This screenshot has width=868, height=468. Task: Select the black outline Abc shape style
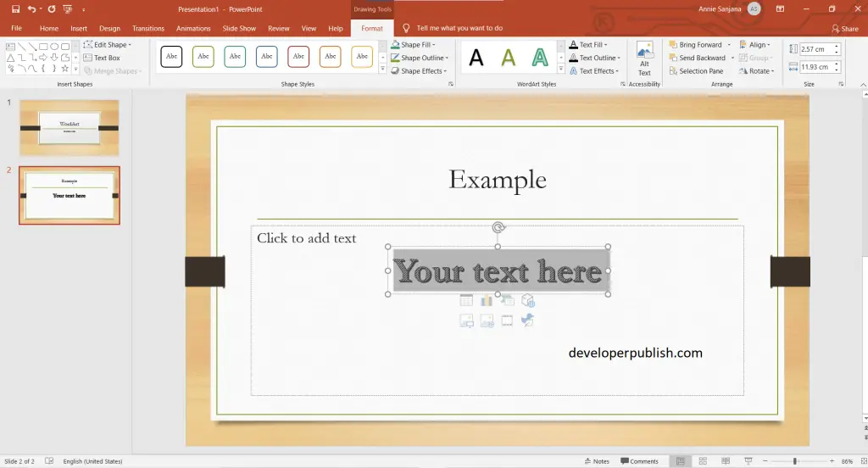point(171,57)
